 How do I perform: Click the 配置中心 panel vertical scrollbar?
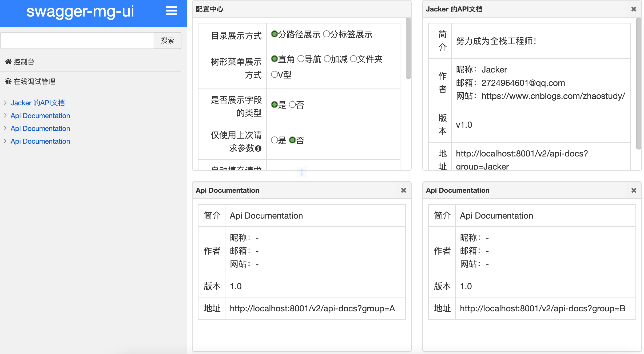tap(408, 48)
